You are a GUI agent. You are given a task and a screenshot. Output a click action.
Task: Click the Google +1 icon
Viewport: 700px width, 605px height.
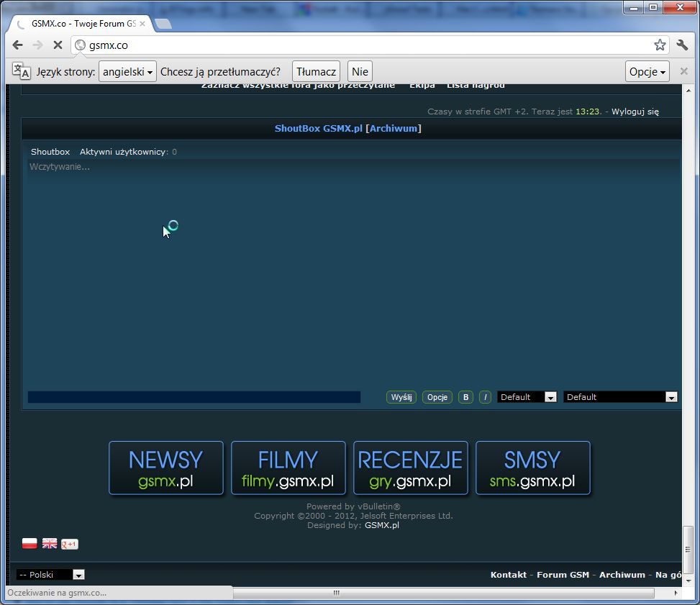tap(70, 544)
